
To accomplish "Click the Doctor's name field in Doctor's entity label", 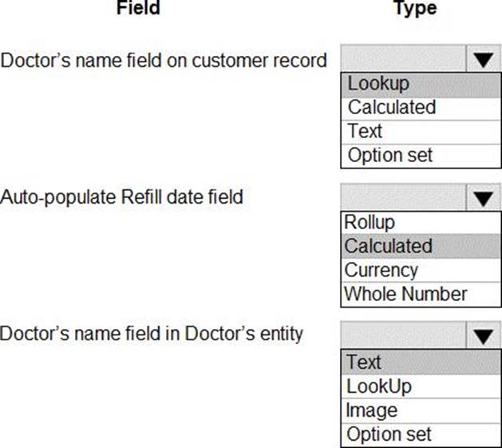I will 152,333.
